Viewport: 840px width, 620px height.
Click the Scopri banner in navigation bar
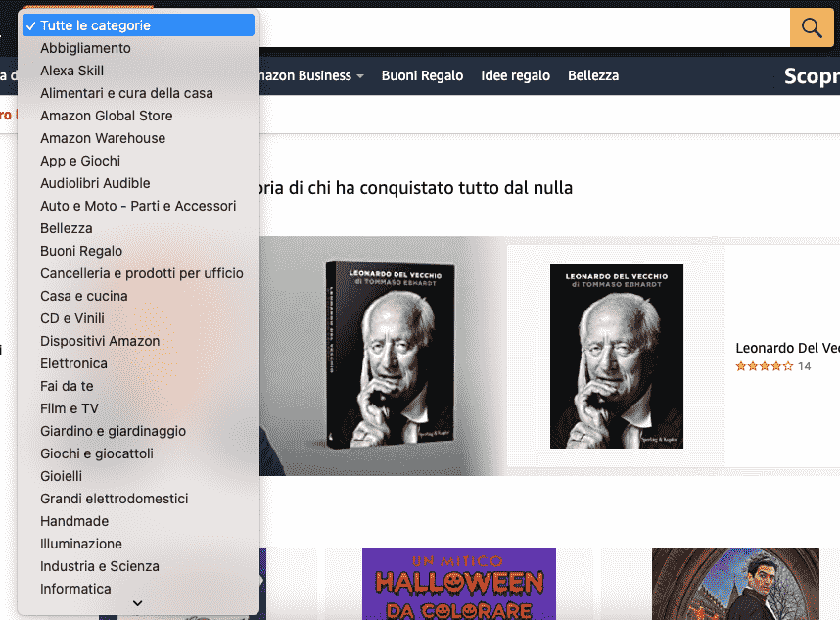pos(812,76)
